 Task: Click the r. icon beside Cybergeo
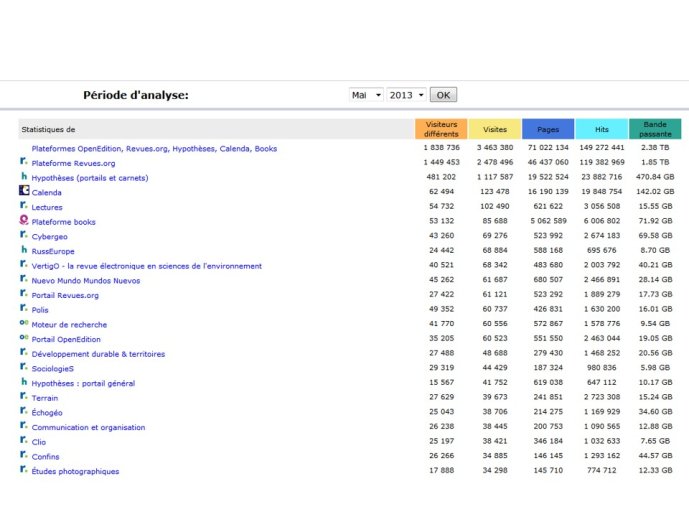click(x=24, y=235)
